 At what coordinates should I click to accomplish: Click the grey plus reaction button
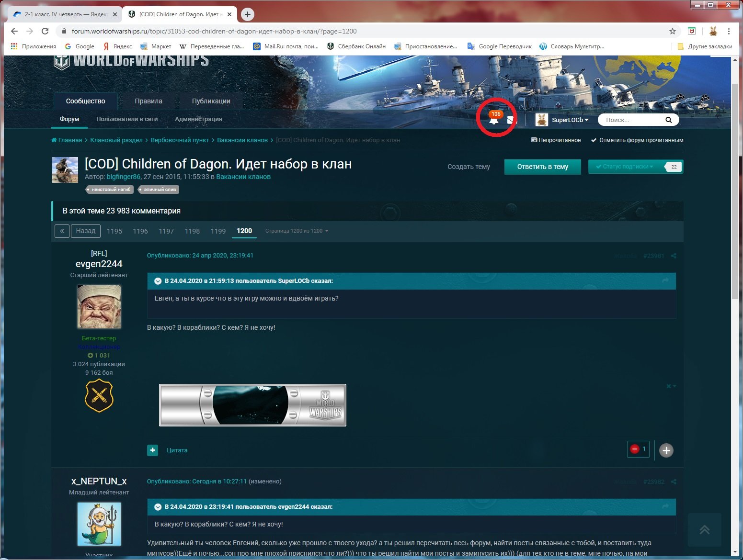point(666,450)
